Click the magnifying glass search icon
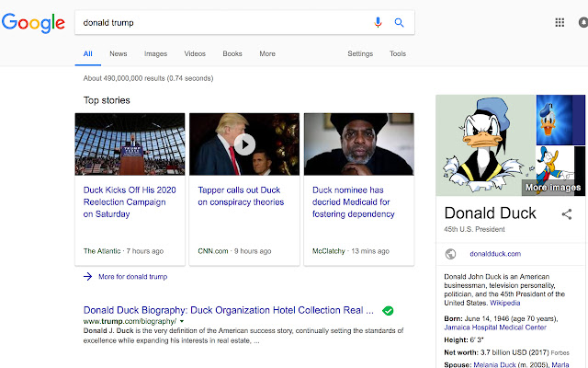The width and height of the screenshot is (588, 368). [400, 23]
